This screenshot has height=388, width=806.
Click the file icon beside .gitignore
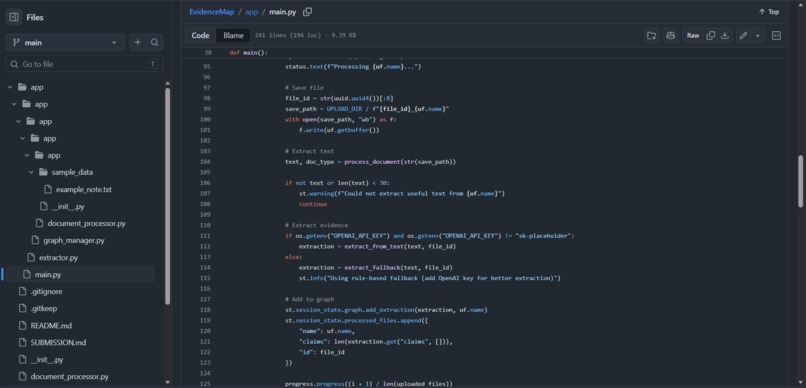coord(22,291)
